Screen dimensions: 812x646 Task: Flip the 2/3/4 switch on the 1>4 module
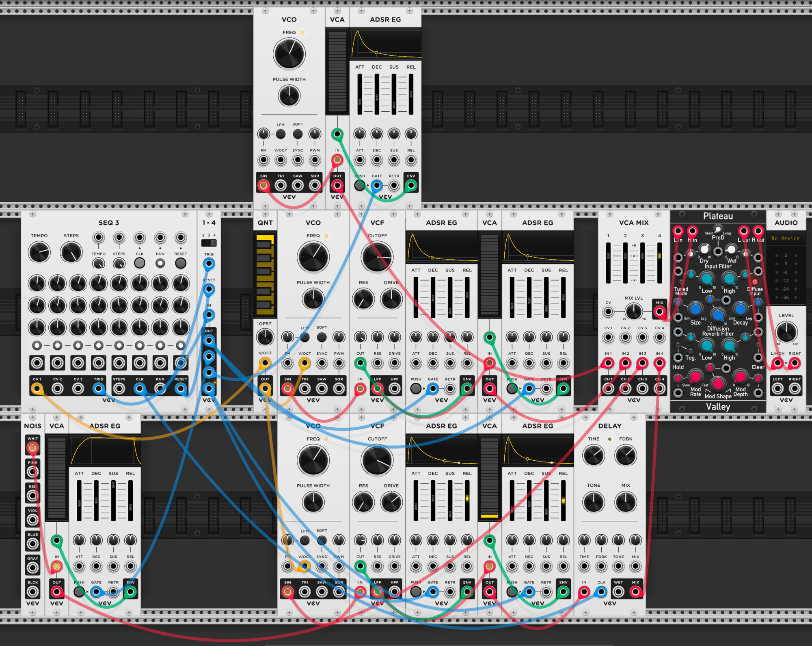coord(209,243)
